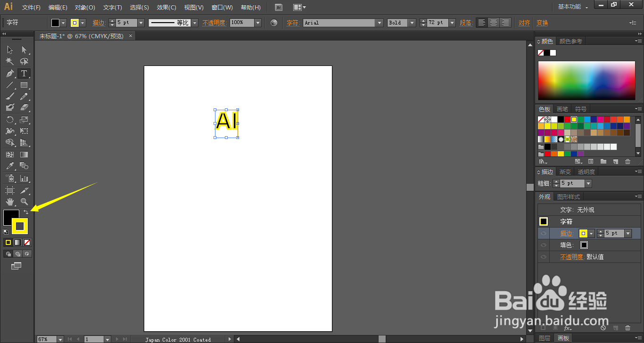Open the 等比 stroke profile dropdown
The width and height of the screenshot is (644, 343).
(195, 23)
